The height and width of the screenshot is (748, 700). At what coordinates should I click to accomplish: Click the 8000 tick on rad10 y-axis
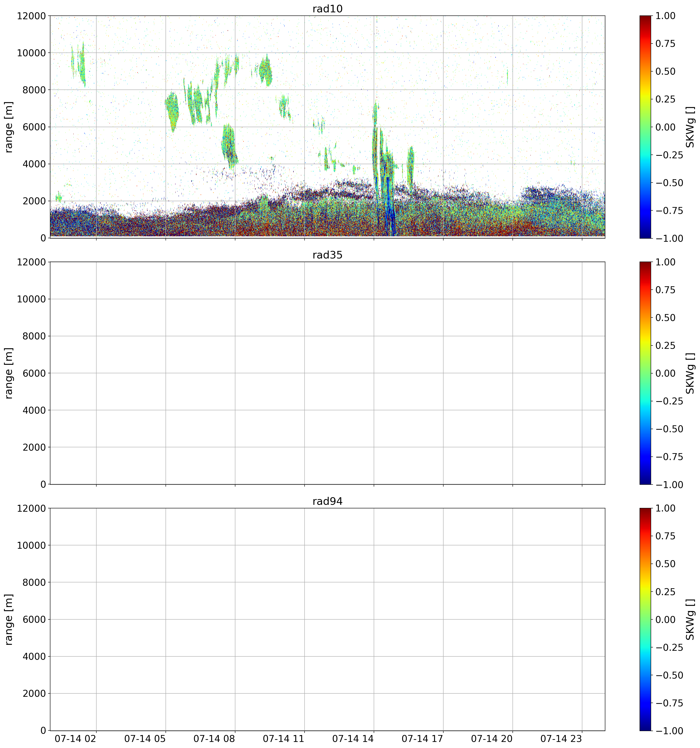pos(34,90)
